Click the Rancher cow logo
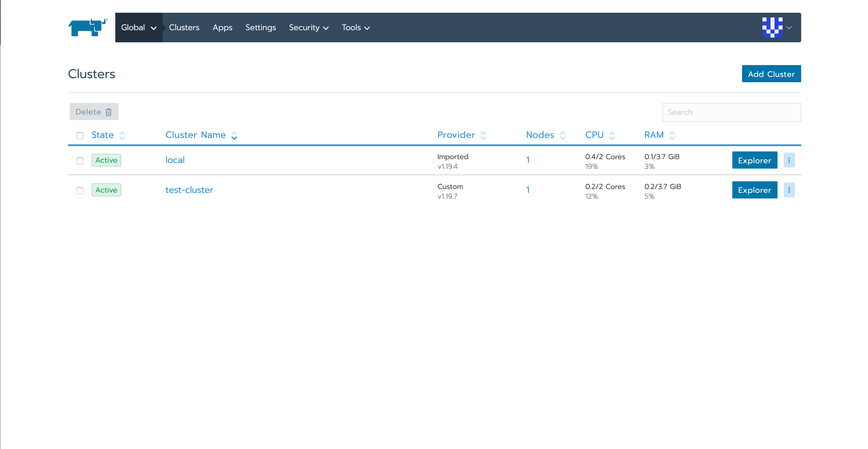 pos(88,27)
